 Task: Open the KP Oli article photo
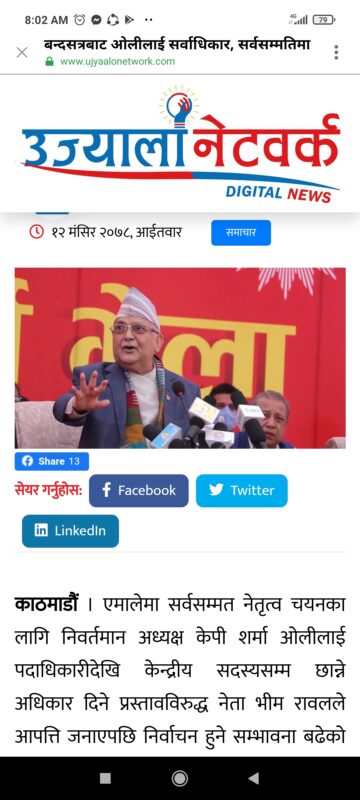coord(180,358)
